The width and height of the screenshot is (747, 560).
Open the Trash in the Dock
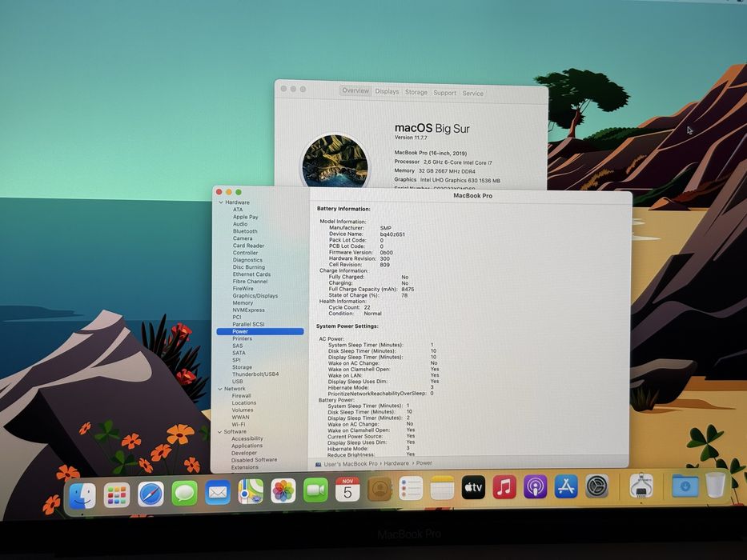(715, 485)
